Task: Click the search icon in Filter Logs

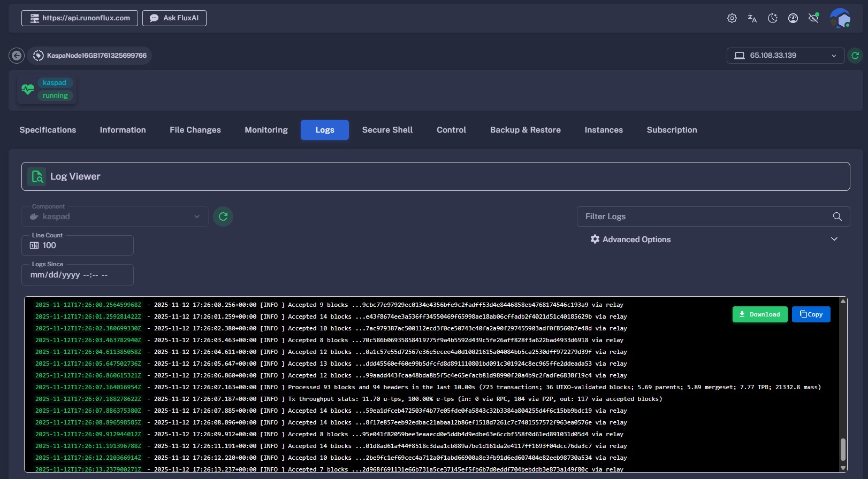Action: (837, 217)
